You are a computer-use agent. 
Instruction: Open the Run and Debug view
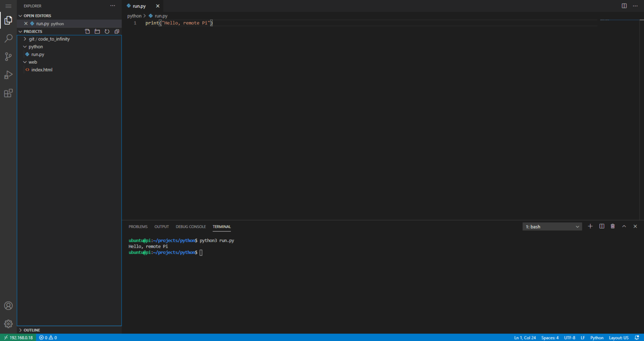pos(8,75)
